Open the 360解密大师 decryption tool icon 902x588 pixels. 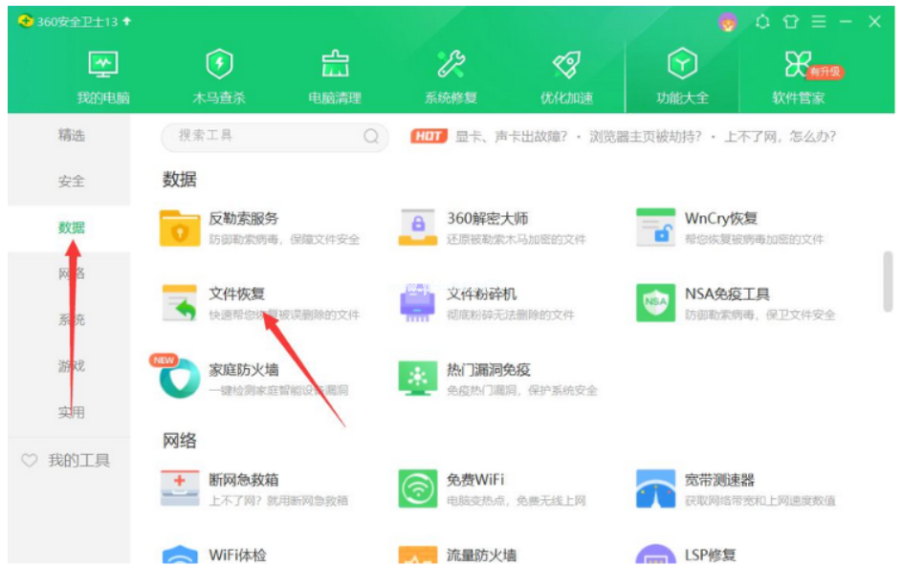[x=417, y=228]
